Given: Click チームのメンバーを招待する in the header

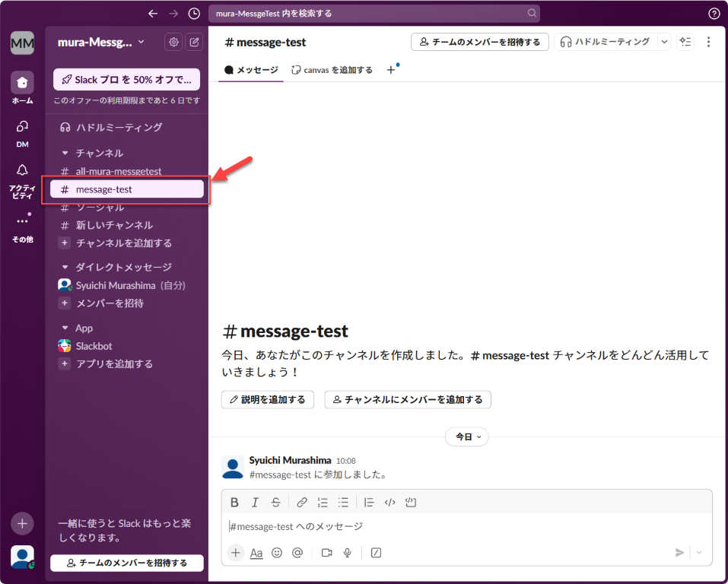Looking at the screenshot, I should (479, 42).
